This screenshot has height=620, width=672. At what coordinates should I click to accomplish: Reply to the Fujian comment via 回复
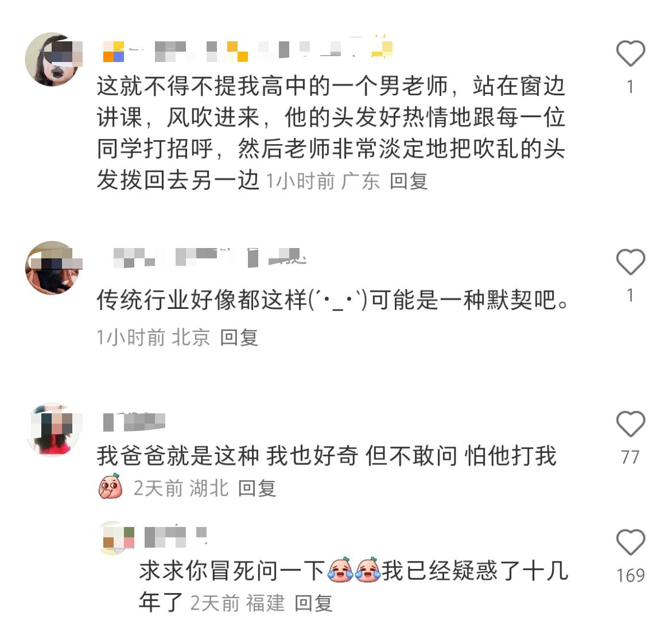point(313,604)
